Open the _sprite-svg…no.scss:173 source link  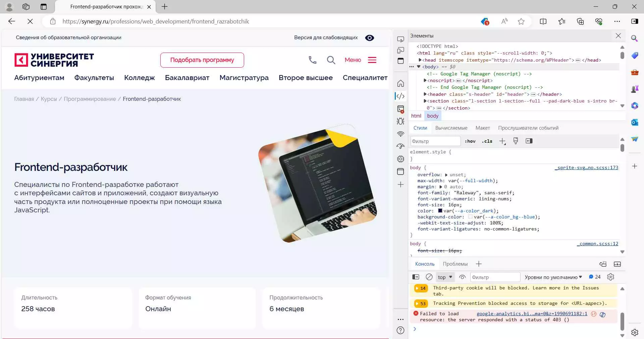[586, 167]
